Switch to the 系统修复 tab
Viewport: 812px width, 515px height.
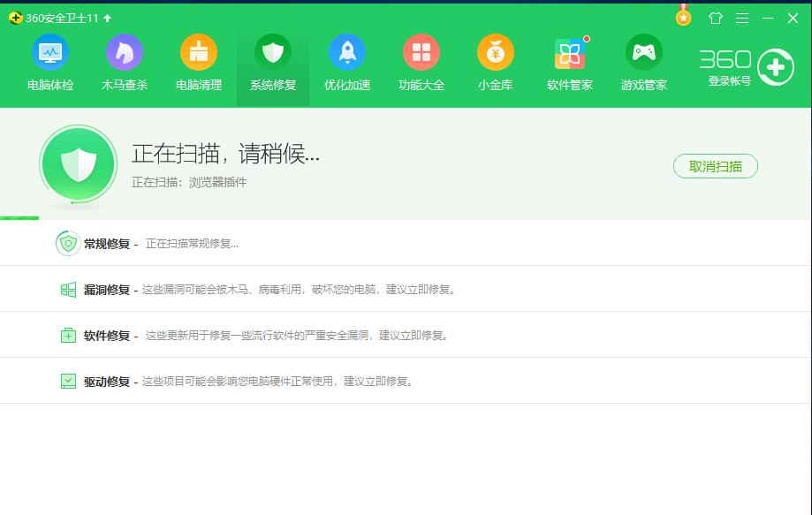coord(272,62)
